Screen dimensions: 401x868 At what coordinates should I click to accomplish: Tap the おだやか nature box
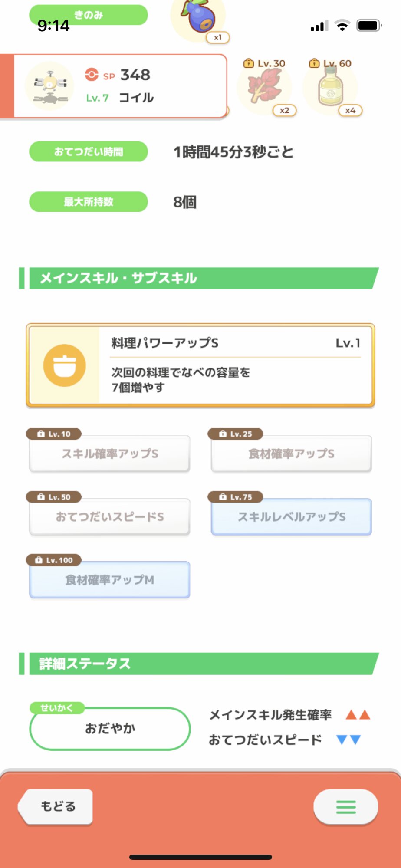[x=110, y=728]
